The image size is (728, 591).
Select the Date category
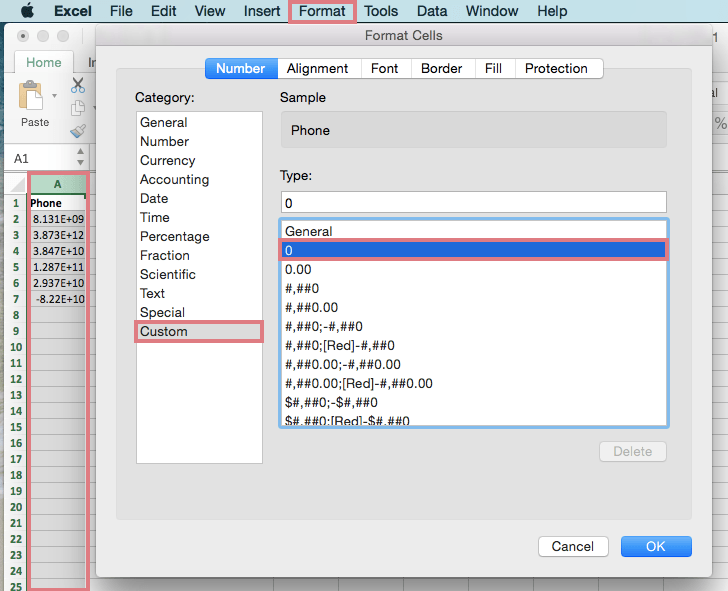[199, 199]
